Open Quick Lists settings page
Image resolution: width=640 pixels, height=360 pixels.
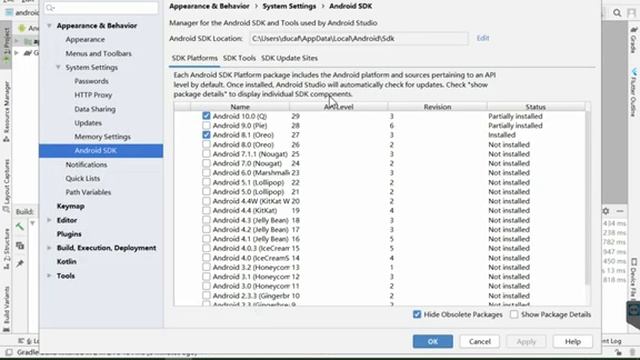83,178
